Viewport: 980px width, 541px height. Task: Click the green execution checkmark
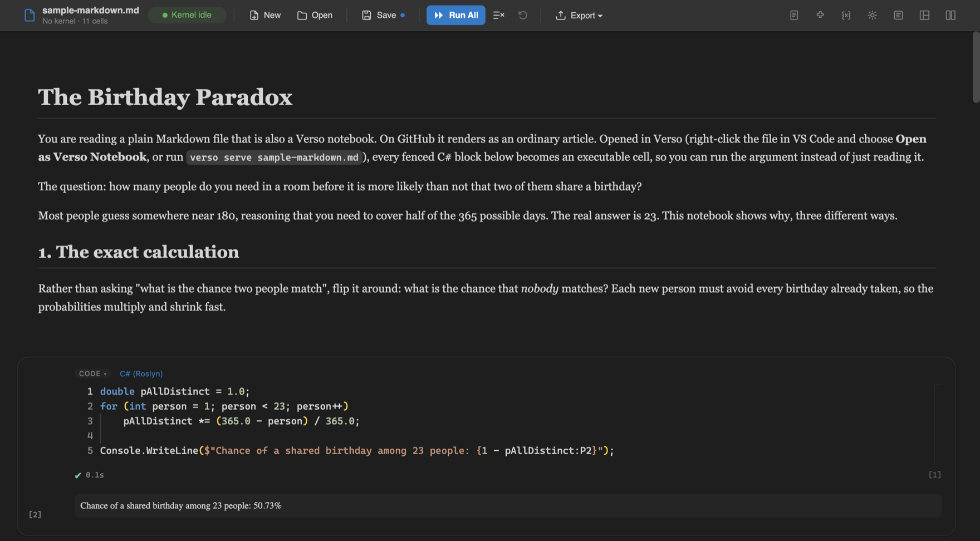78,475
